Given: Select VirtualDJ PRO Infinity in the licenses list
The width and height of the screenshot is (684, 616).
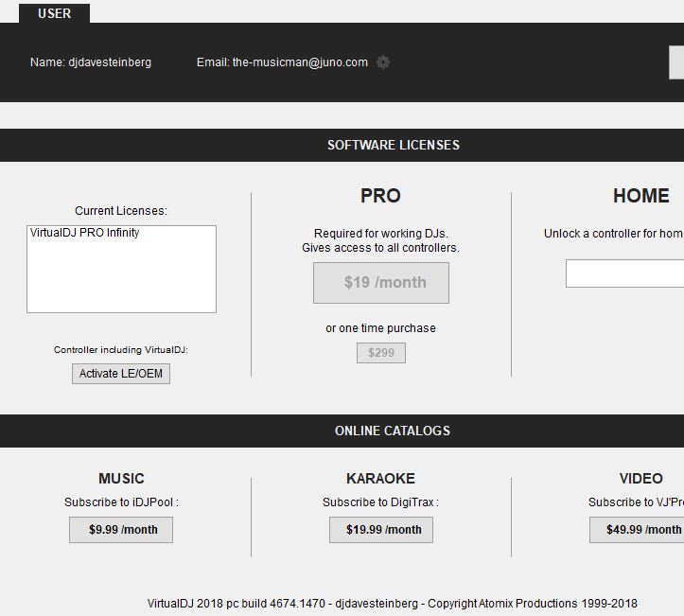Looking at the screenshot, I should tap(84, 233).
